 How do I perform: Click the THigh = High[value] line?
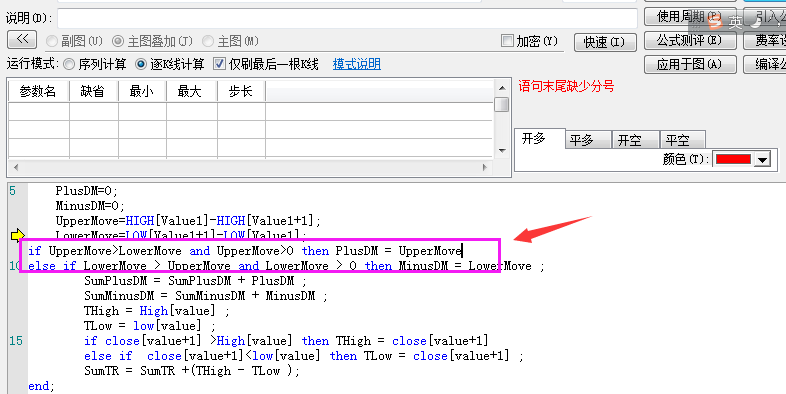click(157, 311)
